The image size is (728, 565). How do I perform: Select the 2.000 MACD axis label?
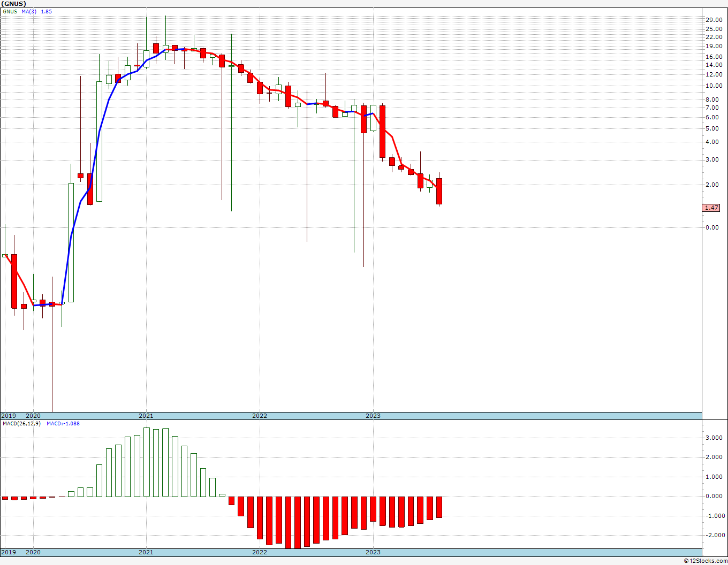click(715, 457)
